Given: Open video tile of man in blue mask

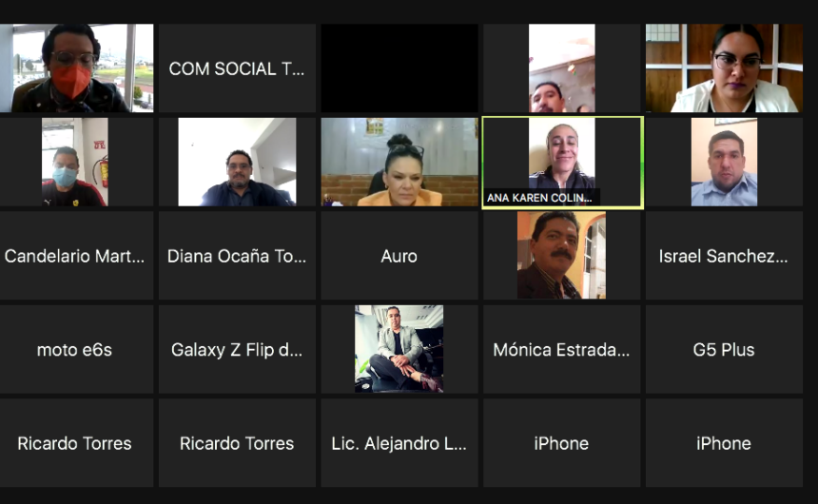Looking at the screenshot, I should point(75,162).
